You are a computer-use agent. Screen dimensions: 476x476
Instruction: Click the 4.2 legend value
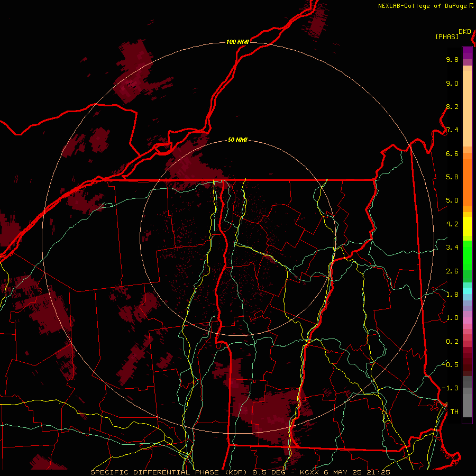(452, 224)
